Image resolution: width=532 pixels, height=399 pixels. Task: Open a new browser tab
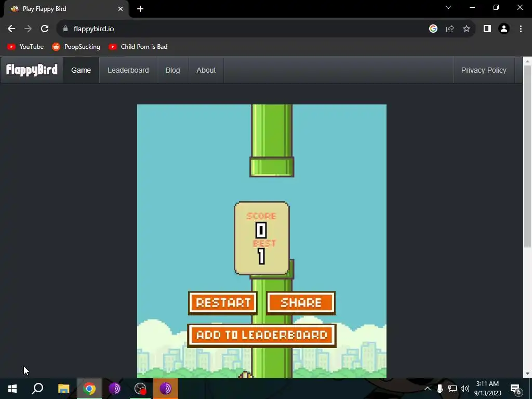pos(140,9)
